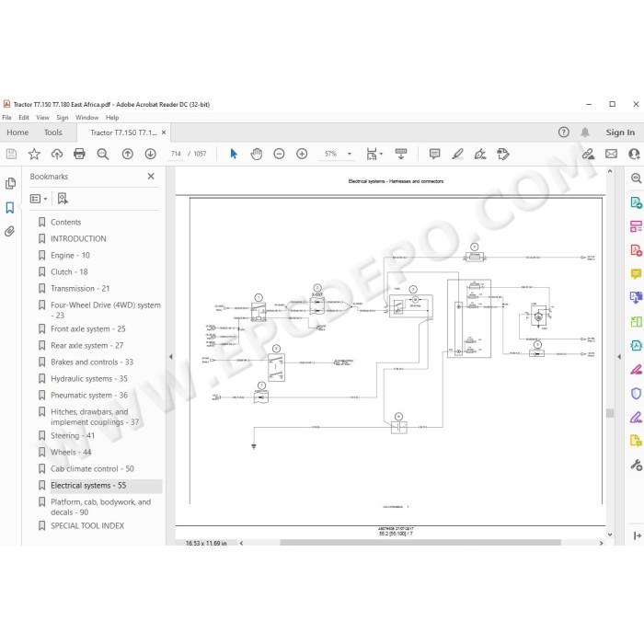The image size is (644, 644).
Task: Zoom in with the plus icon
Action: (x=302, y=154)
